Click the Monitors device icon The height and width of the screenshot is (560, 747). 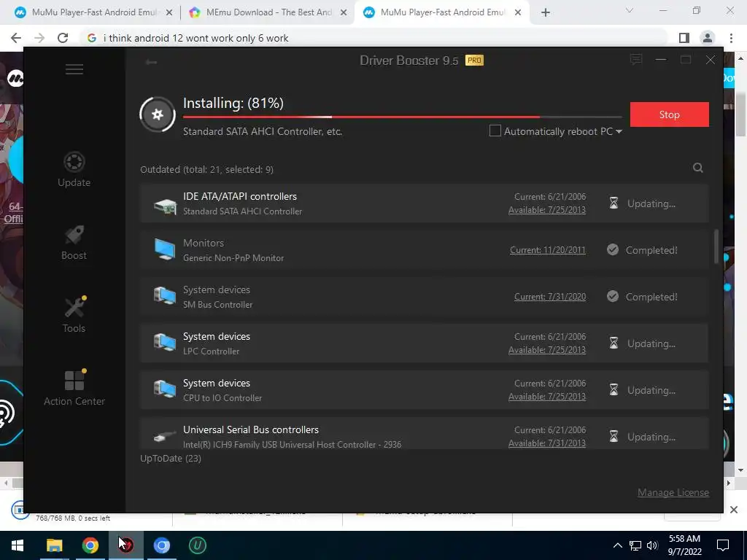(165, 250)
